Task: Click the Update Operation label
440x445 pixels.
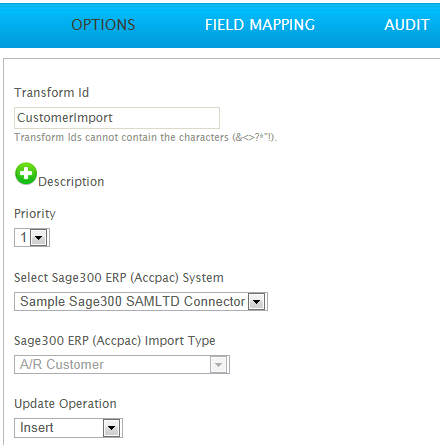Action: coord(65,404)
